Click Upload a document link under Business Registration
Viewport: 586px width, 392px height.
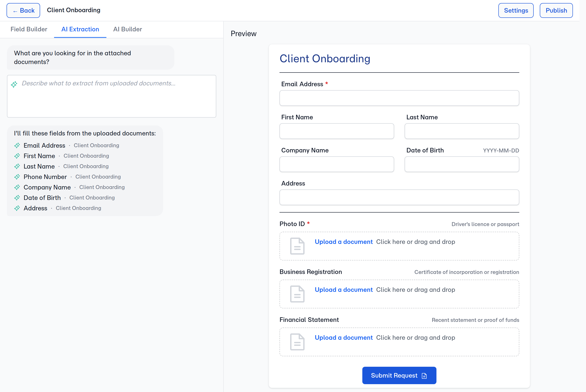tap(344, 290)
